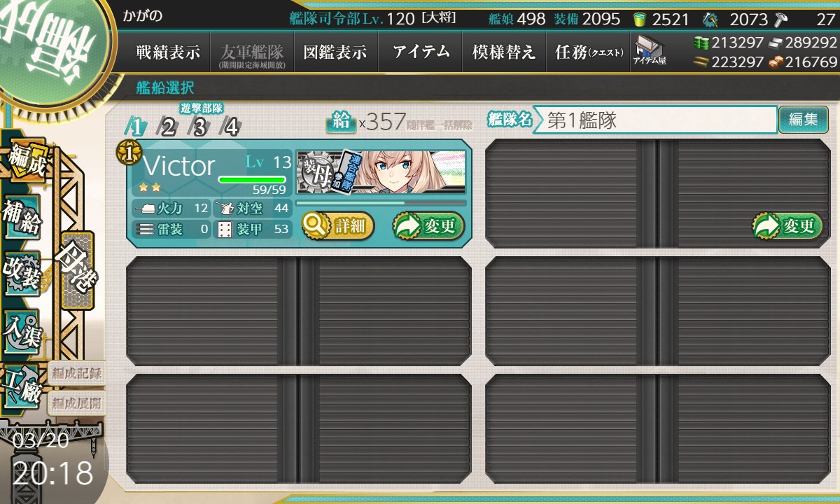
Task: Click 編集 button next to fleet name
Action: pyautogui.click(x=803, y=120)
